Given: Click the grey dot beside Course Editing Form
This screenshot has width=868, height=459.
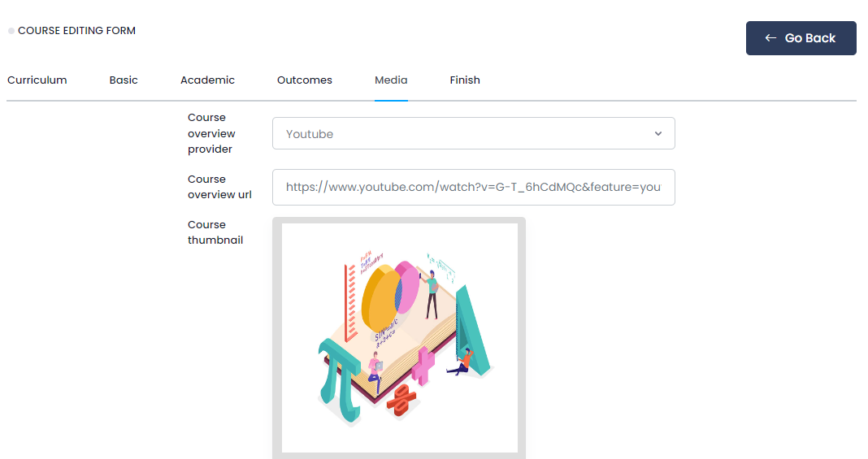Looking at the screenshot, I should click(11, 31).
